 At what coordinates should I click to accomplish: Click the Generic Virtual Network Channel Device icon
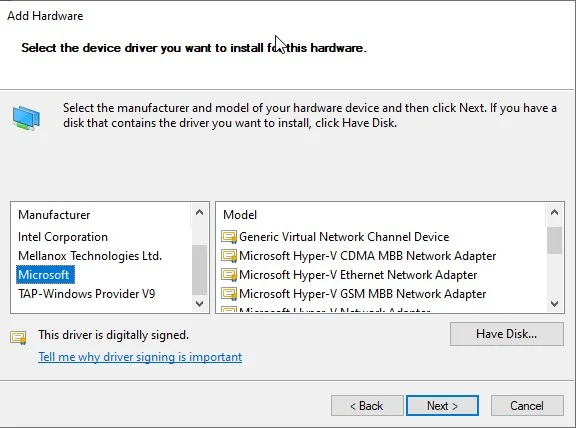[x=228, y=237]
